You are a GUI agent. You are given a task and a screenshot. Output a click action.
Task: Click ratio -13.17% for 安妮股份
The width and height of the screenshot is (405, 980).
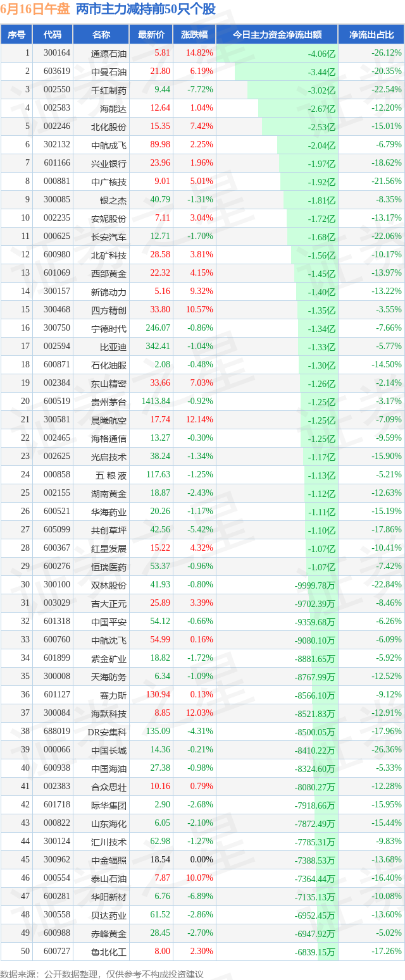tap(387, 218)
